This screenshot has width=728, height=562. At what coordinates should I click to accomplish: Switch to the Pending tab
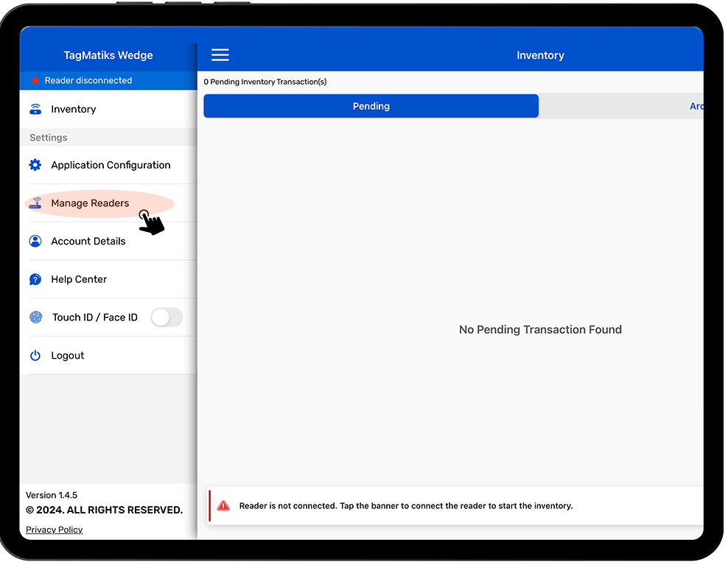(x=371, y=106)
